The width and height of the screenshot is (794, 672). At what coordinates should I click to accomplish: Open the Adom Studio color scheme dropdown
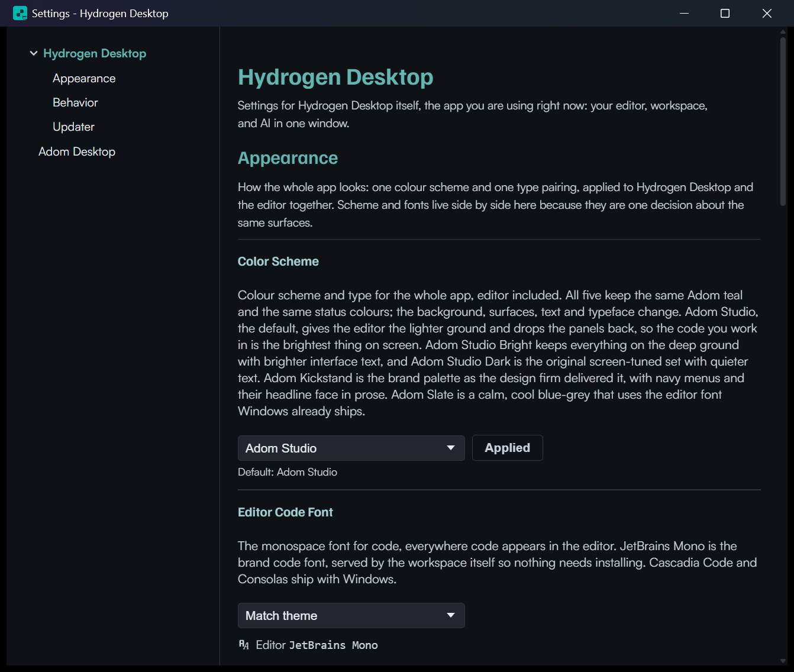point(351,448)
